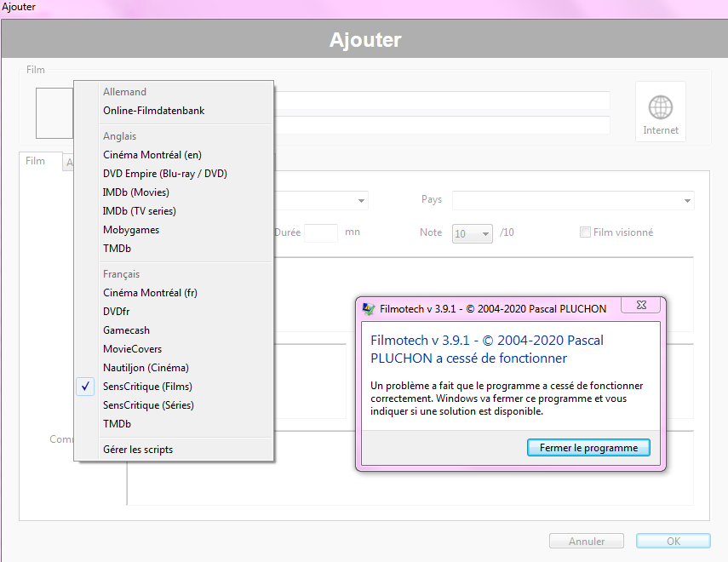Uncheck the SensCritique (Films) script
Screen dimensions: 728x562
point(147,387)
